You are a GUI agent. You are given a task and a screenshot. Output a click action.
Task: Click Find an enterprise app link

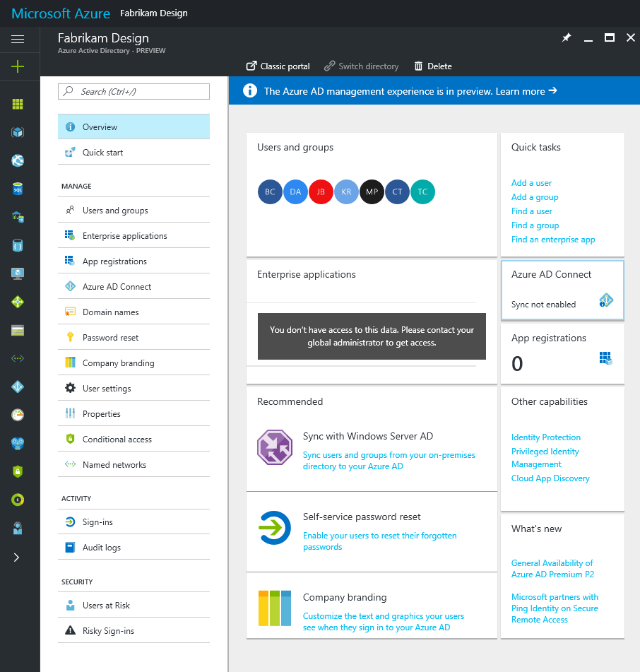553,240
